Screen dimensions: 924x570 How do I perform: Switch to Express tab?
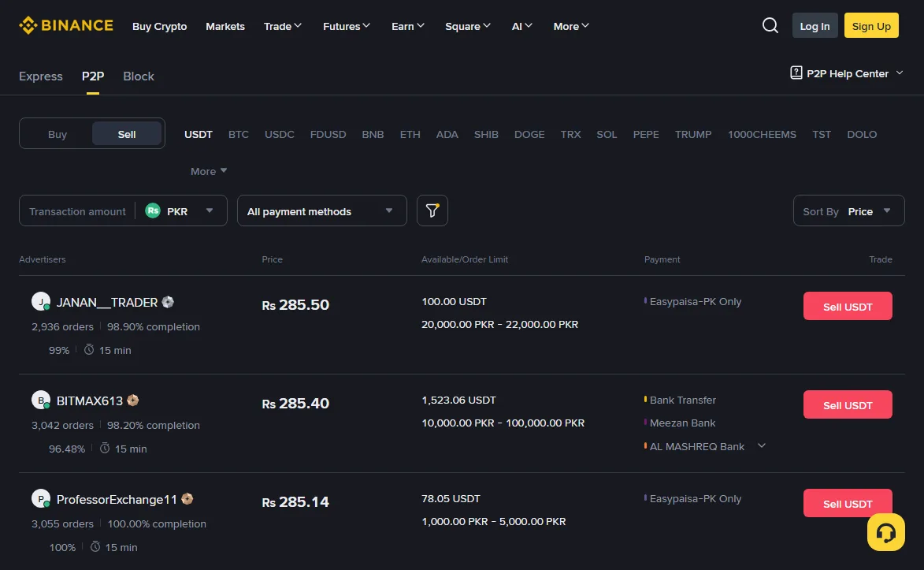point(41,76)
